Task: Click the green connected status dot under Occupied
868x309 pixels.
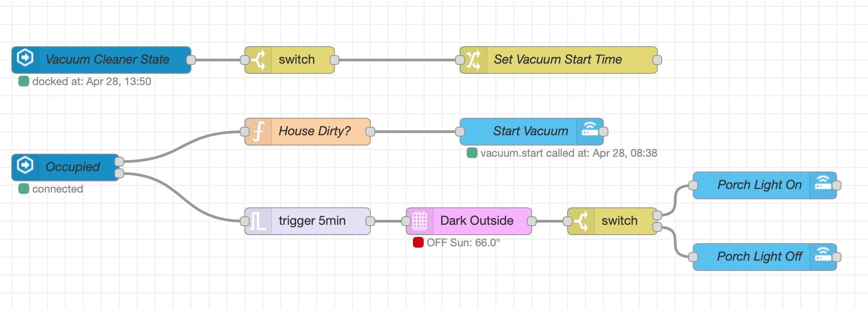Action: click(23, 189)
